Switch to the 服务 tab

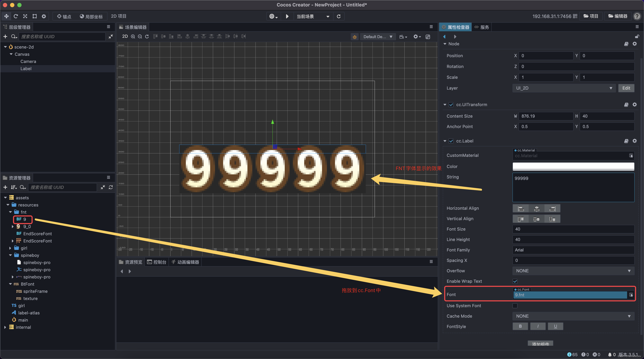482,27
